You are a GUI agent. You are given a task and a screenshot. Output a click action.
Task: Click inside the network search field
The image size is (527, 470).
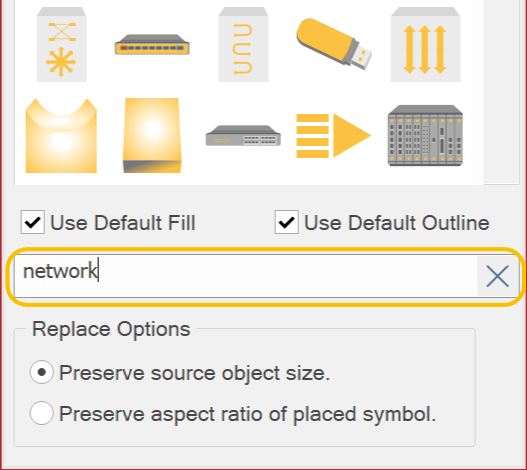point(245,276)
